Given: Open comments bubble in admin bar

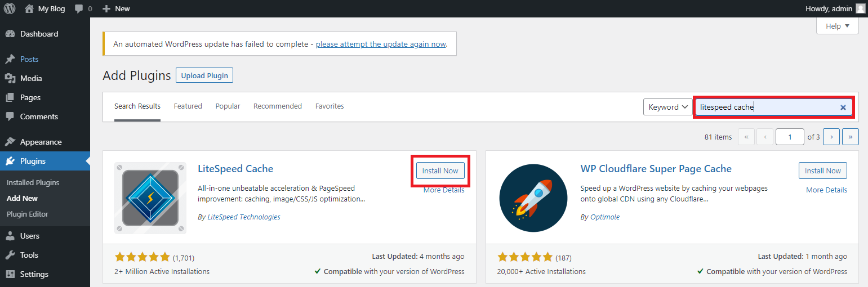Looking at the screenshot, I should [x=83, y=8].
